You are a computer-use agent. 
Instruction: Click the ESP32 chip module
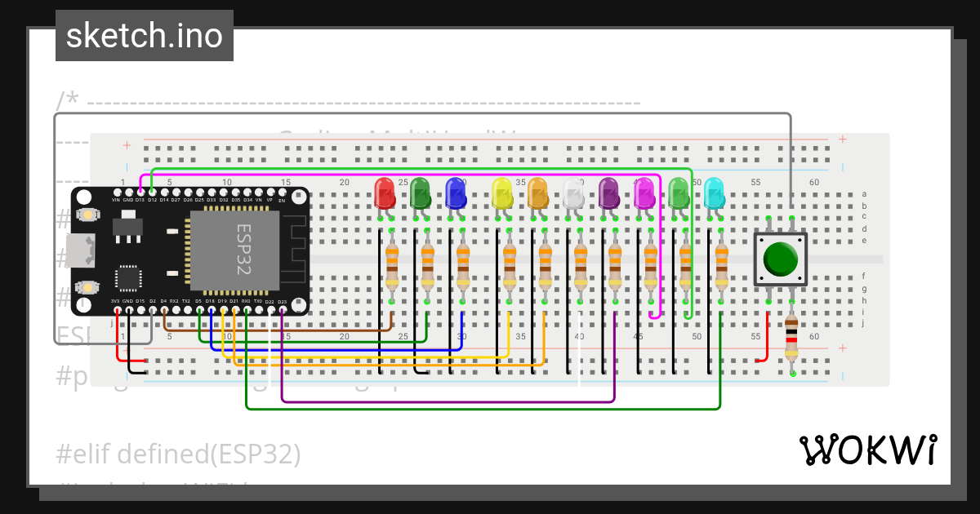237,251
